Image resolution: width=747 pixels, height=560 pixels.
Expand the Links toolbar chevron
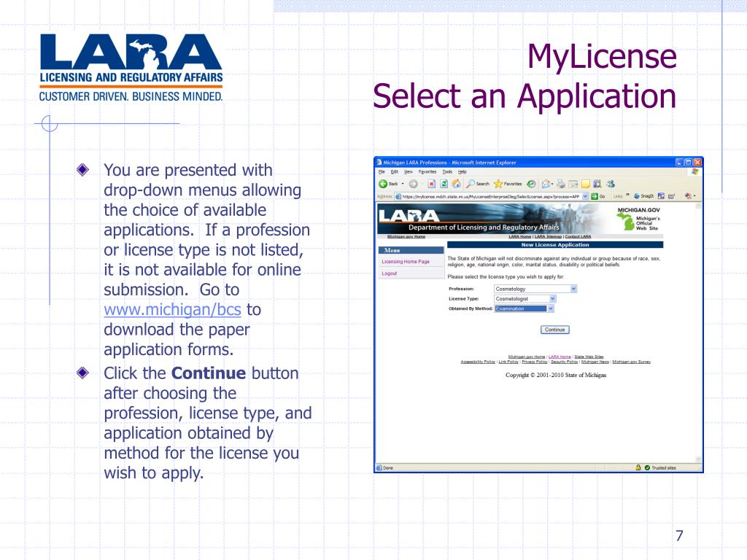point(628,195)
